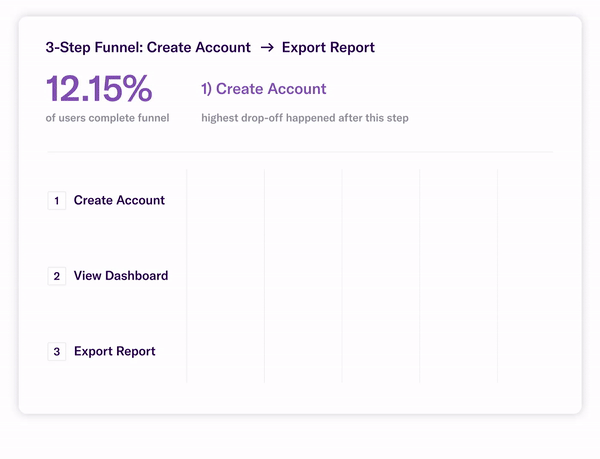Click the "of users complete funnel" caption
Viewport: 600px width, 459px height.
(107, 118)
